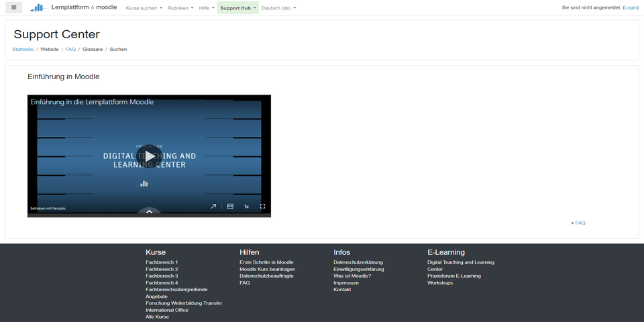Open Fachbereich 1 footer link
Screen dimensions: 644x322
[162, 262]
